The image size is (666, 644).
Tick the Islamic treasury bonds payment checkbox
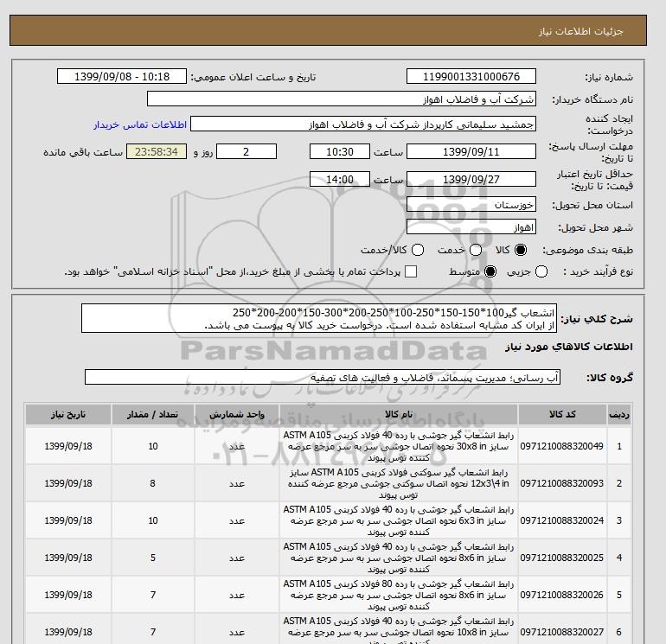411,271
